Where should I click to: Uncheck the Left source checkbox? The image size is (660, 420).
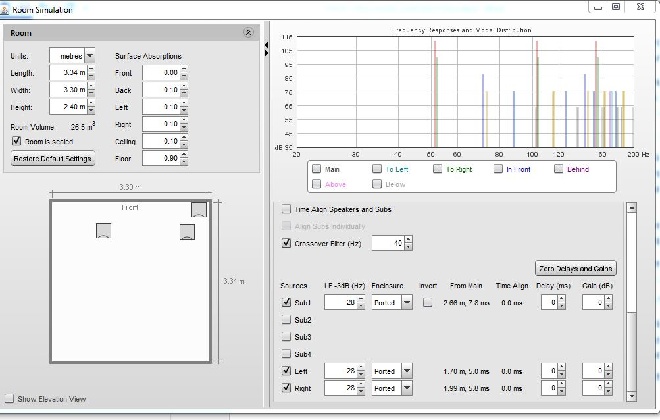click(286, 371)
